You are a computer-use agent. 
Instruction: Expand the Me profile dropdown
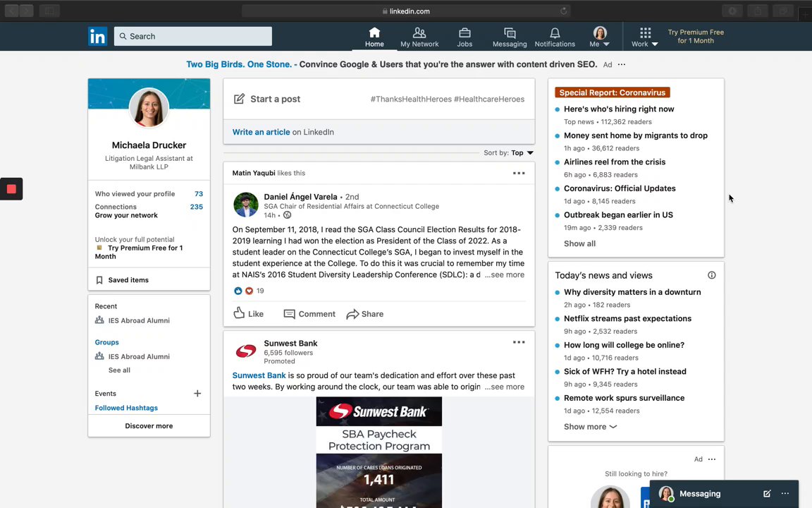pos(600,37)
